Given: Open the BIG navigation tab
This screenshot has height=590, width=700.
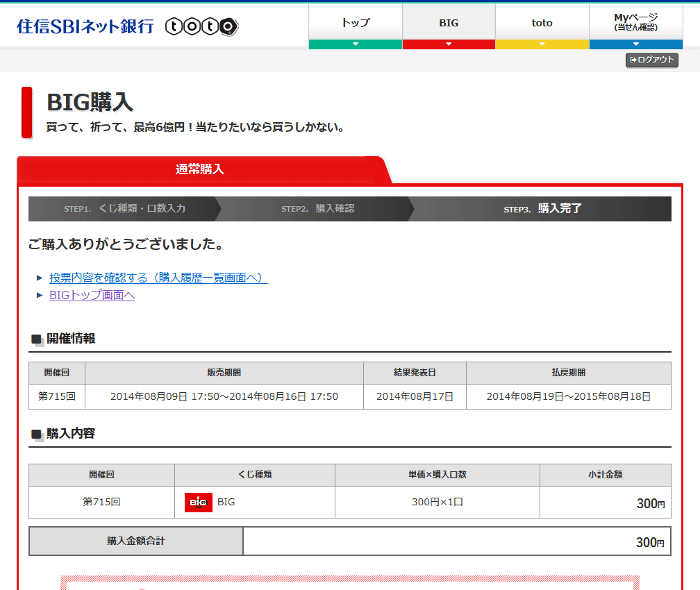Looking at the screenshot, I should (449, 22).
